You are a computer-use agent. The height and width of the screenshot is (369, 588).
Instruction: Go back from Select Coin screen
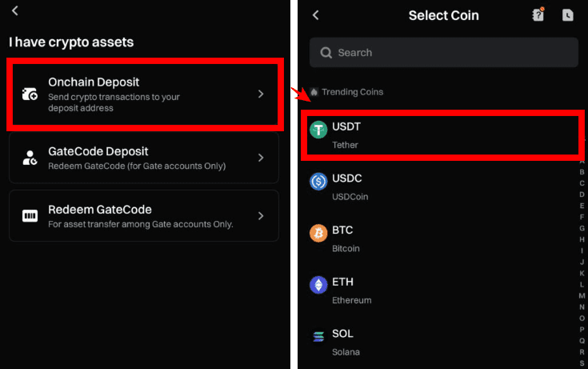pos(316,15)
